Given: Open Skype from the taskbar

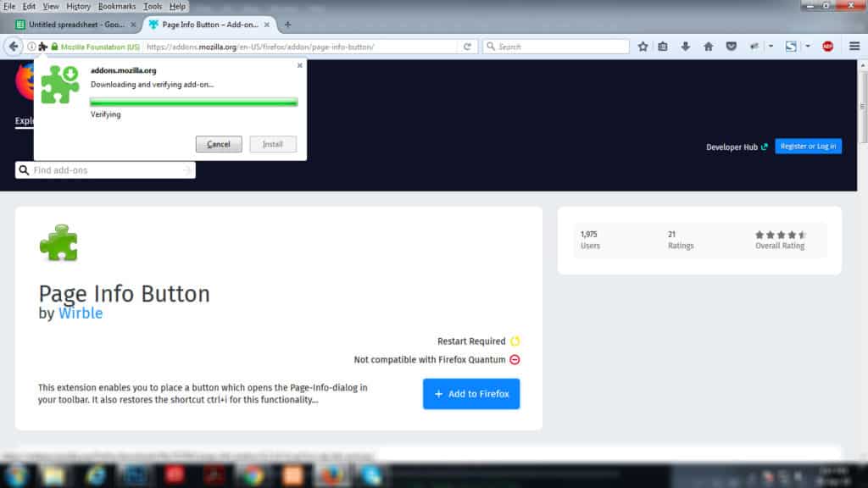Looking at the screenshot, I should click(371, 476).
